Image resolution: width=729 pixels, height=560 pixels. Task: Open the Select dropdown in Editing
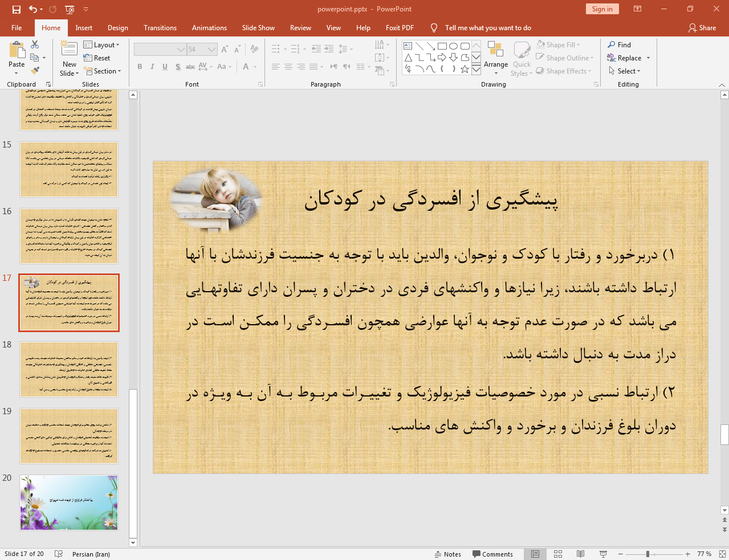tap(625, 71)
